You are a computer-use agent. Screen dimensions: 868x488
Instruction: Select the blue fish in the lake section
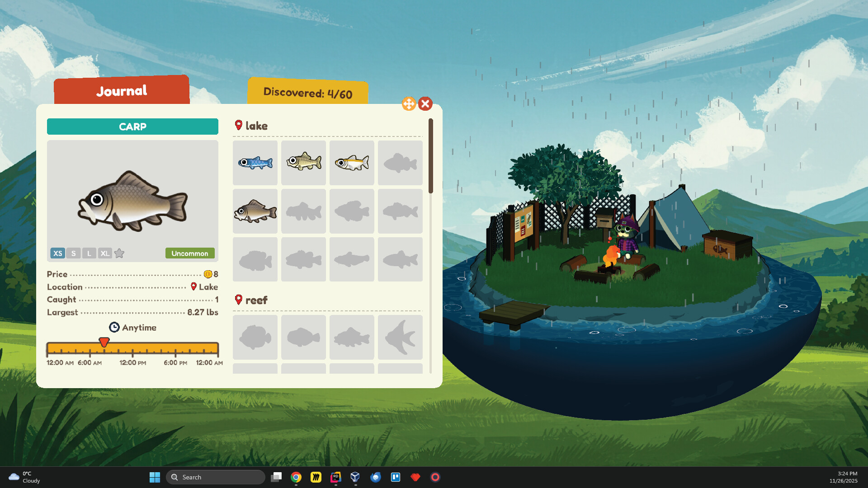255,163
